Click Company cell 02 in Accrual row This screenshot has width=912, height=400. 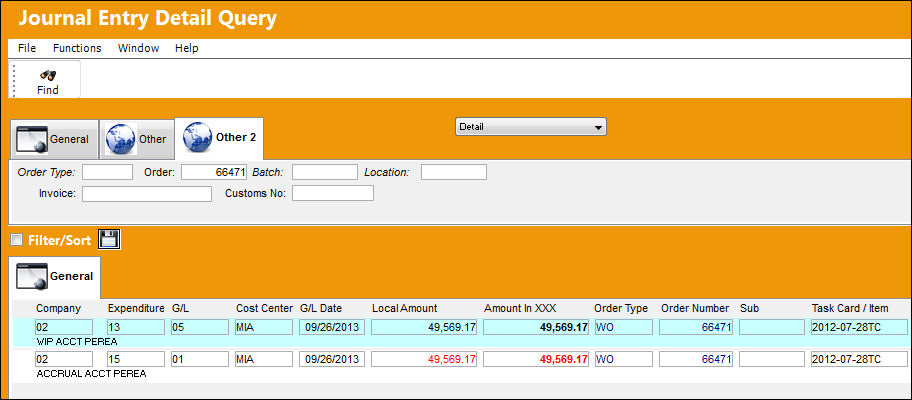coord(63,359)
